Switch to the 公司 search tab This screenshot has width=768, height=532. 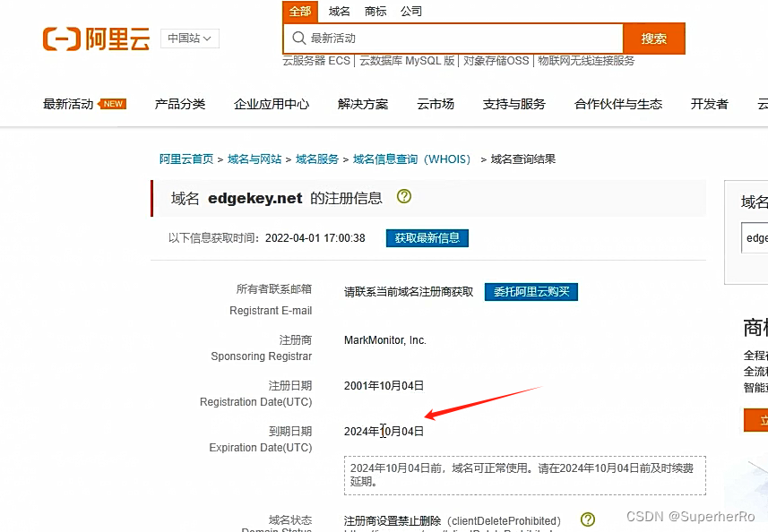[x=411, y=11]
